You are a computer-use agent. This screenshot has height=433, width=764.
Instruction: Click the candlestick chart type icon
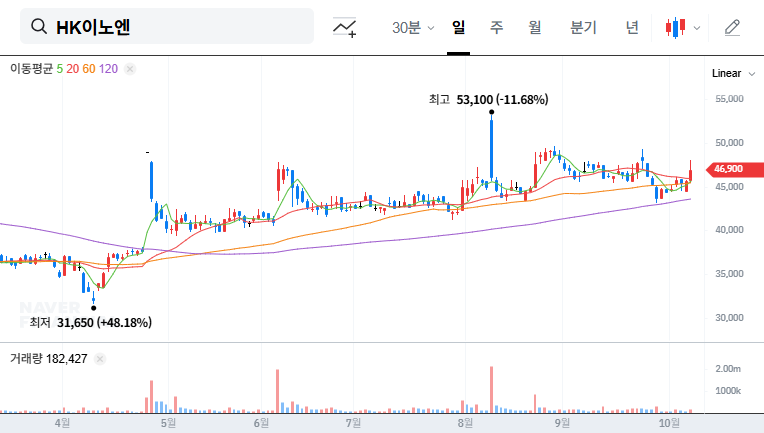click(x=675, y=28)
